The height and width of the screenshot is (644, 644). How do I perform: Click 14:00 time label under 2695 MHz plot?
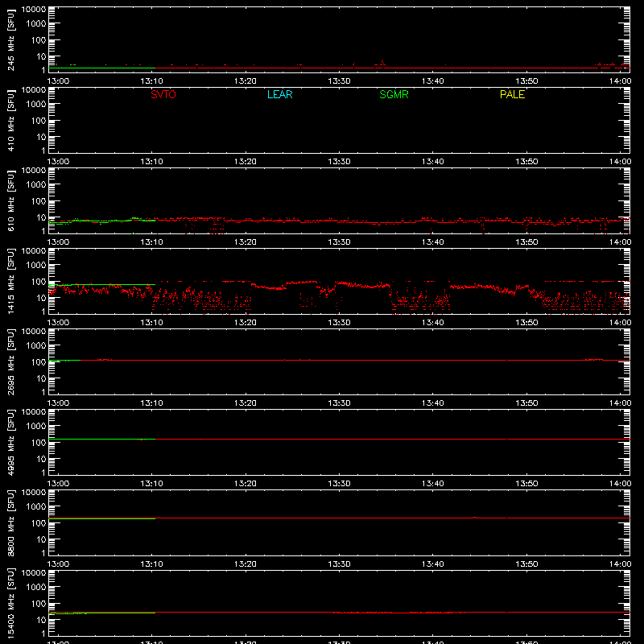tap(620, 403)
